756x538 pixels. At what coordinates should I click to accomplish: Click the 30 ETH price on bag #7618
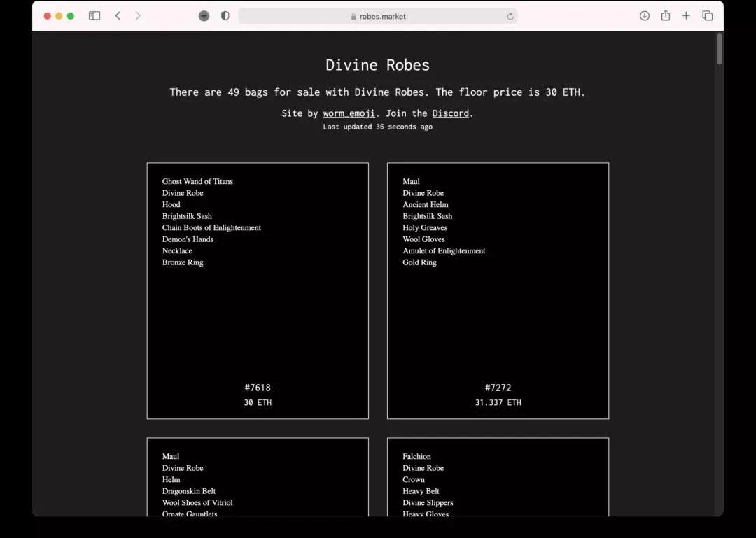pos(258,403)
